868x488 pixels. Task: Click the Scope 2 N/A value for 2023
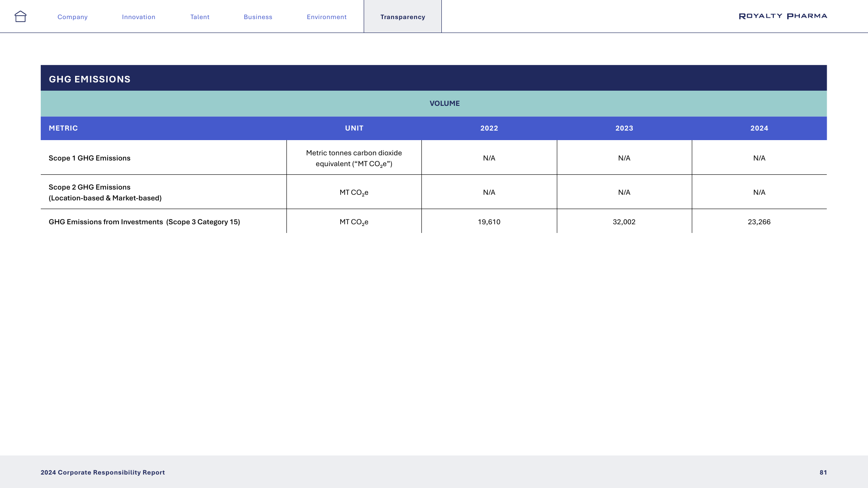click(624, 192)
